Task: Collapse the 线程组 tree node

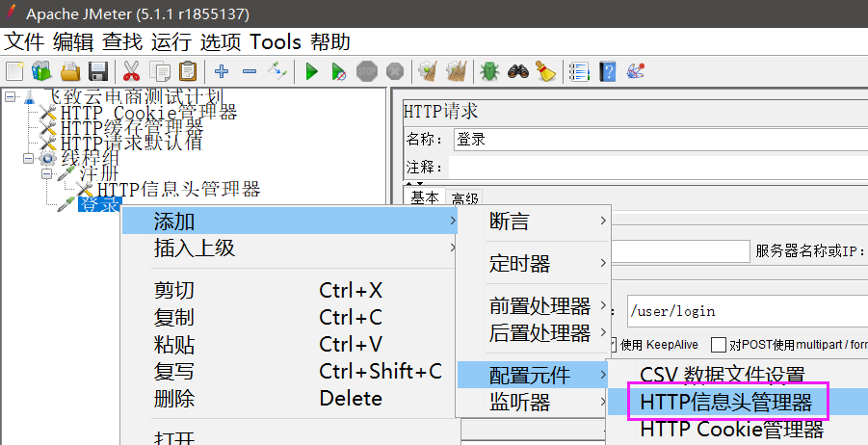Action: [28, 158]
